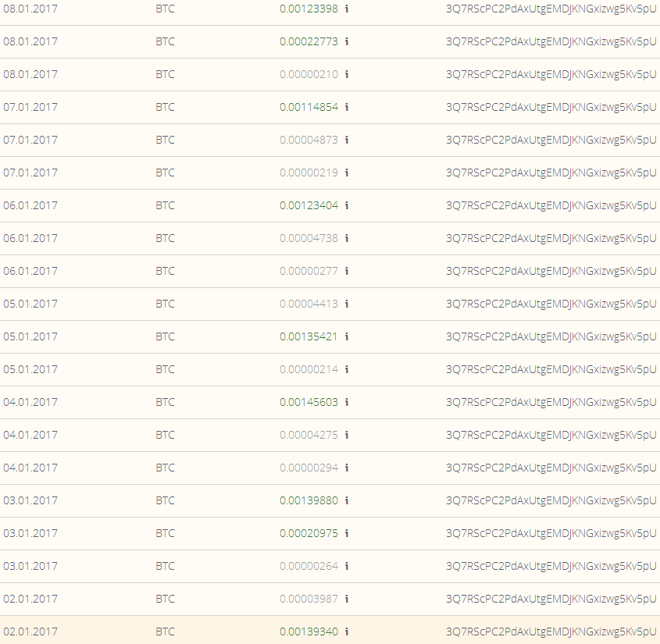
Task: Click date 08.01.2017 in the 0.00123398 row
Action: click(x=30, y=9)
